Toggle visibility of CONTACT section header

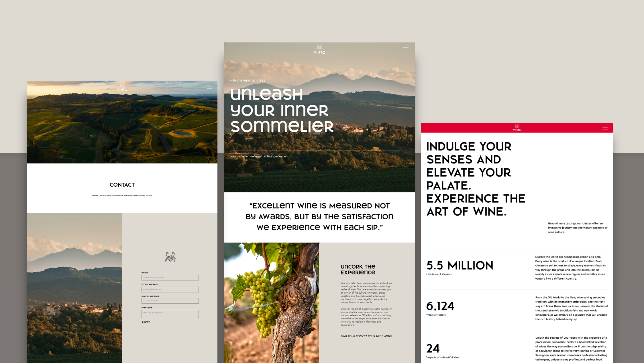(123, 185)
